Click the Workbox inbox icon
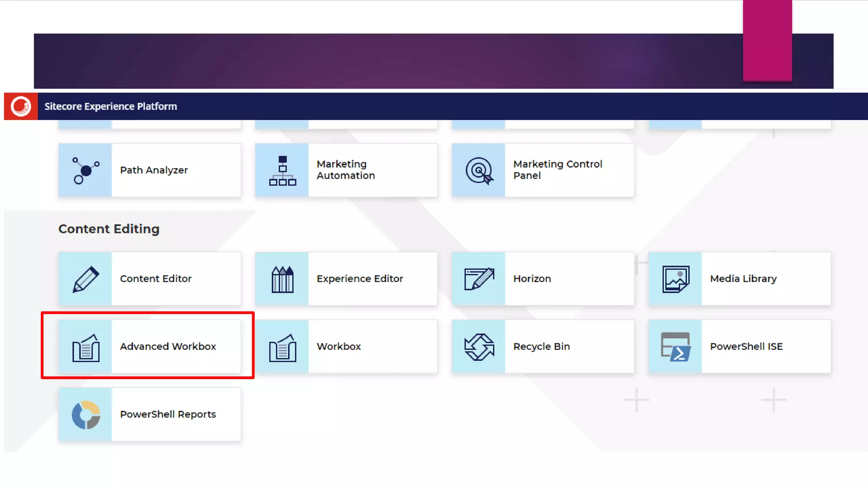 (282, 347)
